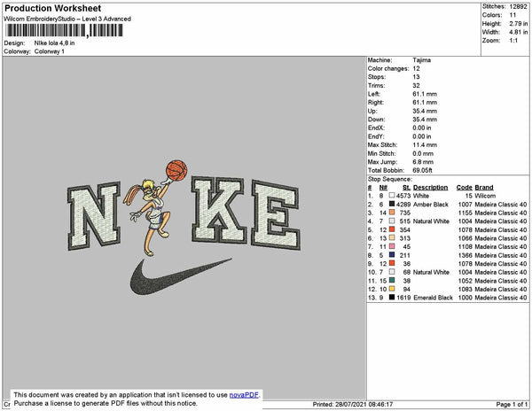Viewport: 532px width, 411px height.
Task: Click the 'Description' column header
Action: (430, 188)
